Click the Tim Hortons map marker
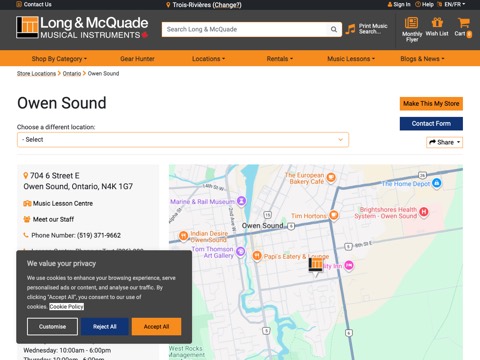This screenshot has height=360, width=480. [334, 215]
